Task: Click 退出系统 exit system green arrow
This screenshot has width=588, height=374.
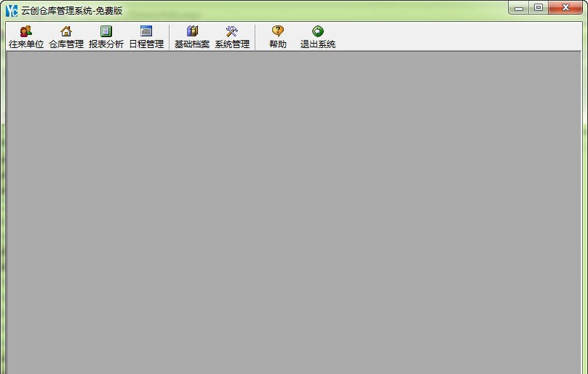Action: click(x=317, y=31)
